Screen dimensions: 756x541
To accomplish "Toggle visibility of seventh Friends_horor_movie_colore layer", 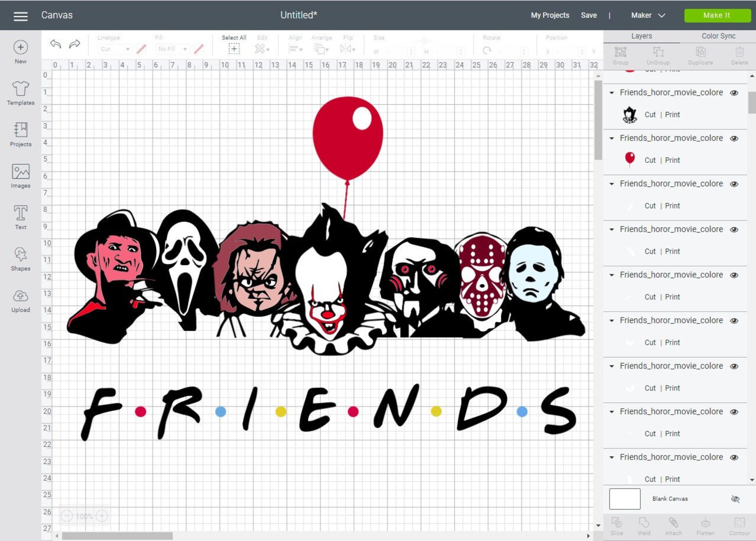I will click(734, 366).
